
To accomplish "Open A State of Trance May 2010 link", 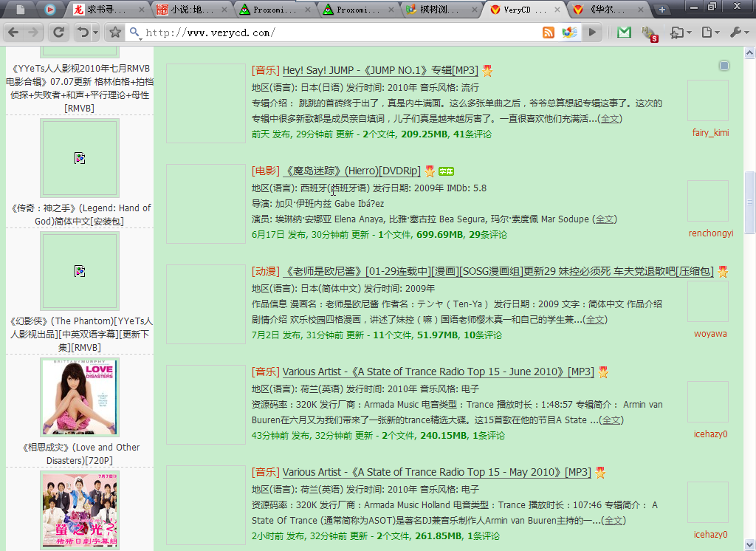I will (x=436, y=472).
